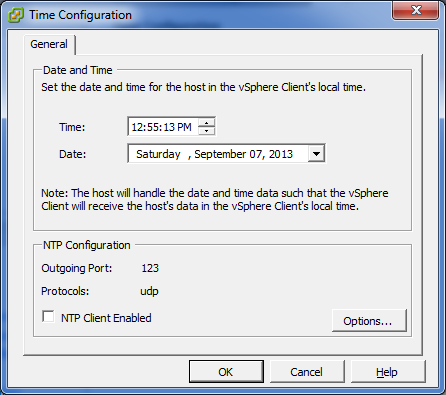Select the PM indicator in the Time field
446x395 pixels.
tap(184, 127)
